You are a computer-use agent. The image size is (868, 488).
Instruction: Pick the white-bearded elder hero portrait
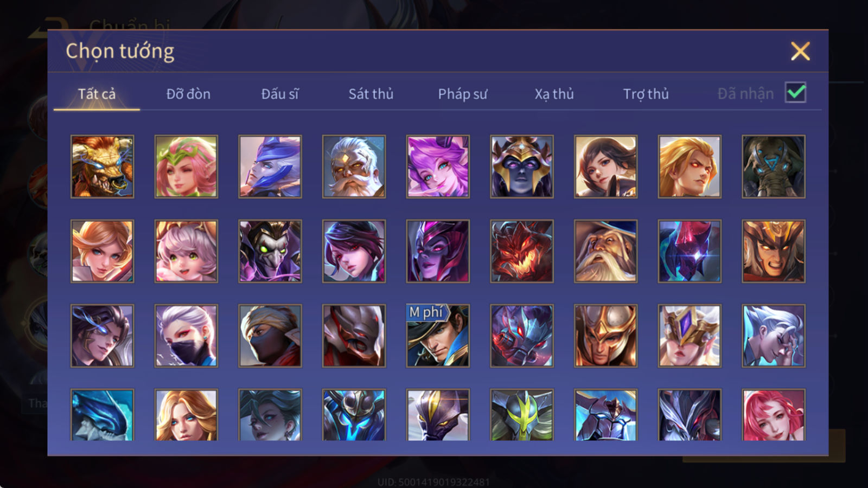click(354, 166)
